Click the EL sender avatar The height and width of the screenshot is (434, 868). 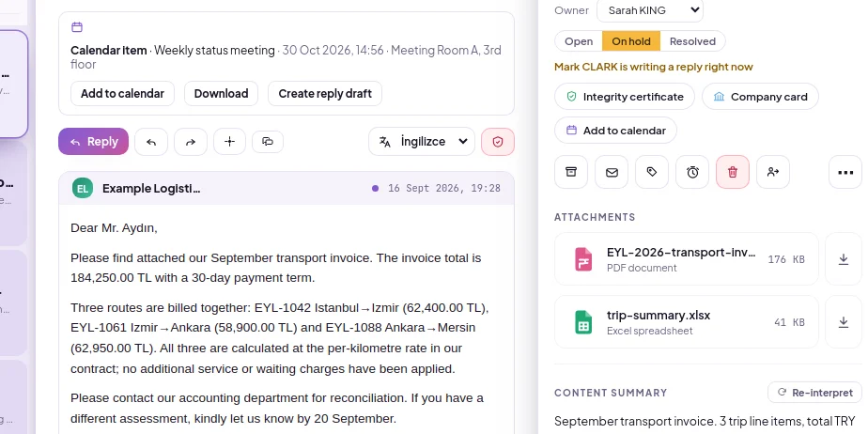pyautogui.click(x=83, y=188)
